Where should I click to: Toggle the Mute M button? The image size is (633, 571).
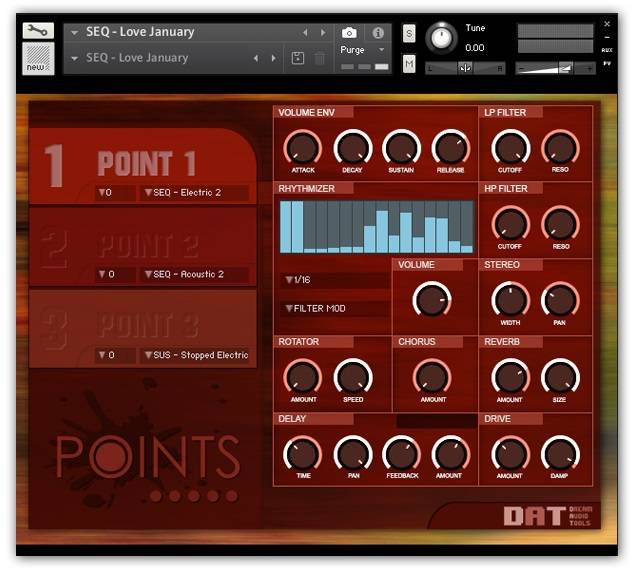point(409,64)
